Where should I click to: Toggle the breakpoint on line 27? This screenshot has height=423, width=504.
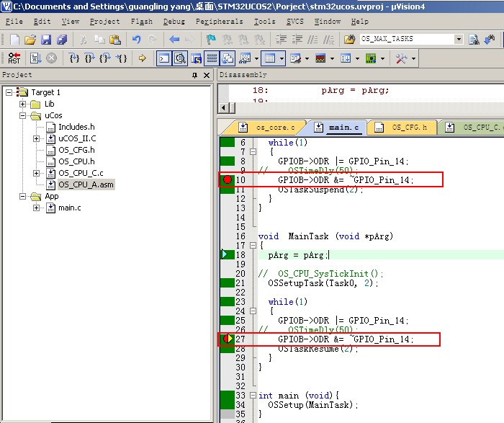(228, 339)
